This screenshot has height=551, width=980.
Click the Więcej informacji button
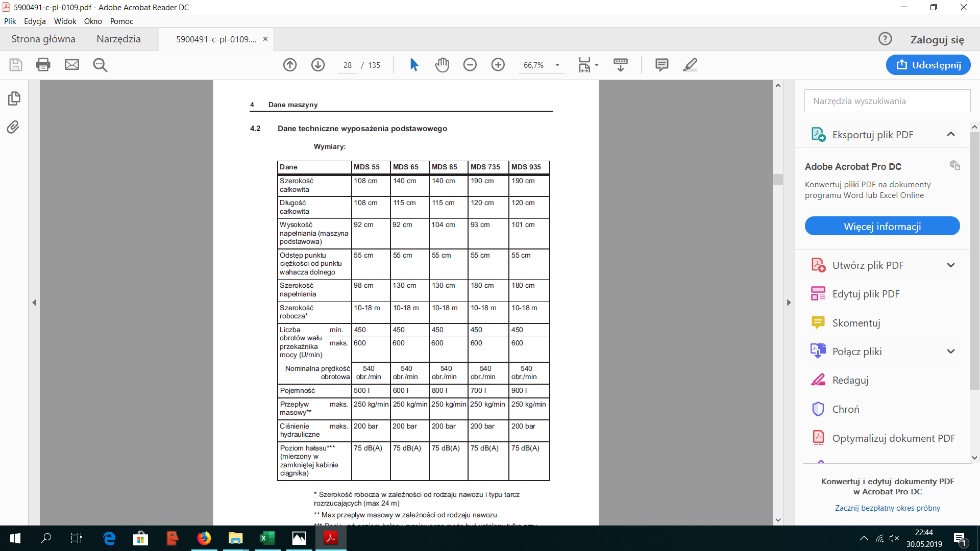(882, 227)
